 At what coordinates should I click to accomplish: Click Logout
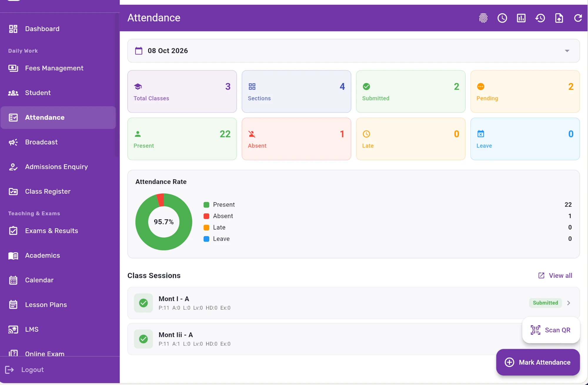(x=25, y=370)
